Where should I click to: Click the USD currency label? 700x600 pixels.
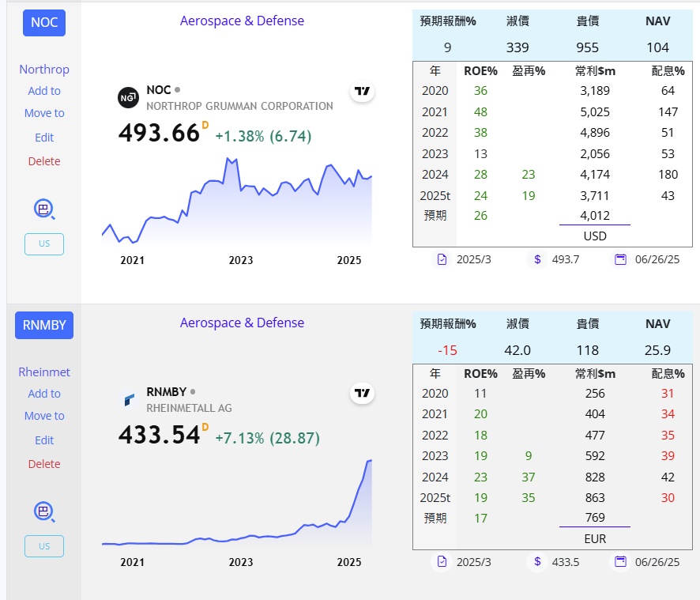pyautogui.click(x=595, y=236)
